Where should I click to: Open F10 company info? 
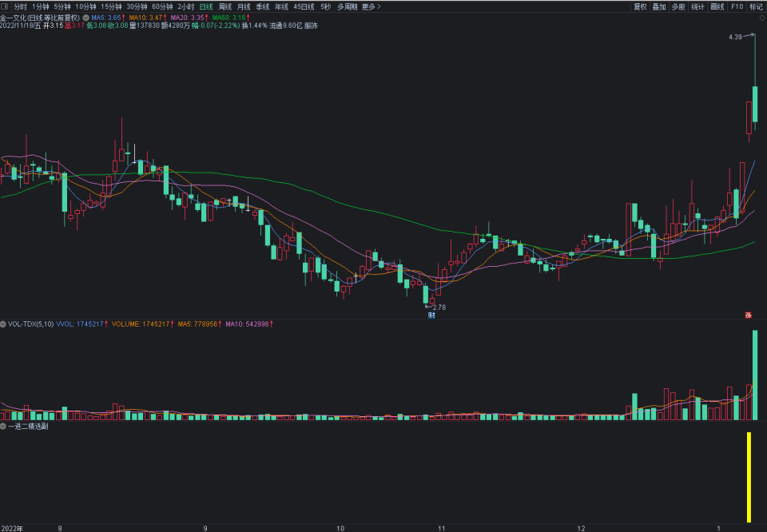[737, 7]
